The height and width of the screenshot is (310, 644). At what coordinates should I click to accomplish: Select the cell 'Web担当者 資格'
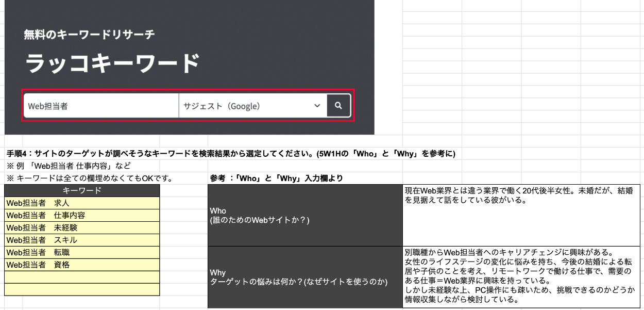[82, 265]
